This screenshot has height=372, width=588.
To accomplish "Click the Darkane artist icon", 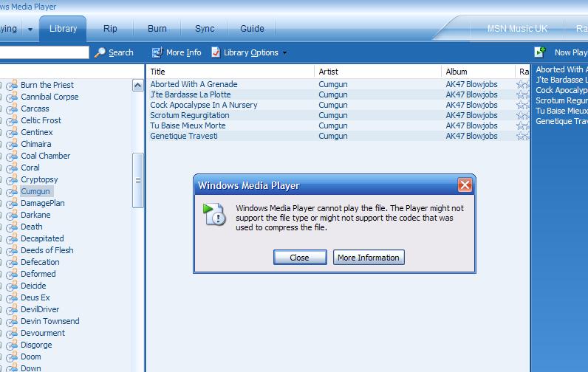I will click(x=12, y=215).
